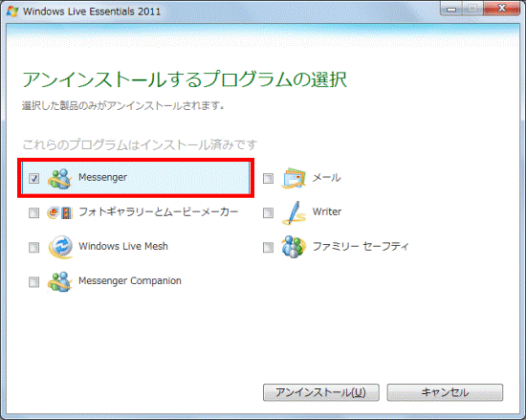The width and height of the screenshot is (526, 420).
Task: Check the メール checkbox
Action: (268, 178)
